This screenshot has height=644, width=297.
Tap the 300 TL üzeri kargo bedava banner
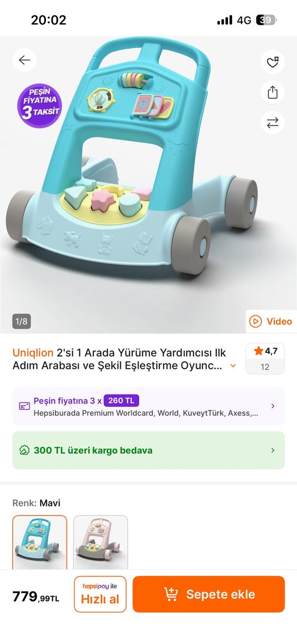pos(148,450)
